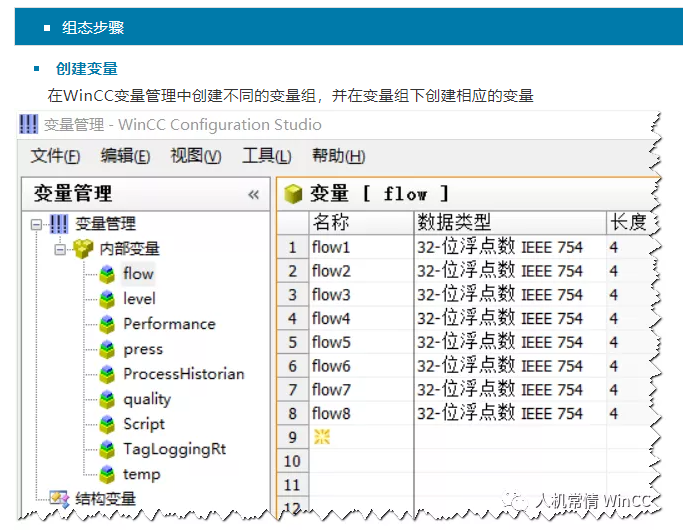The height and width of the screenshot is (532, 683).
Task: Open the 帮助(H) menu
Action: [x=338, y=156]
